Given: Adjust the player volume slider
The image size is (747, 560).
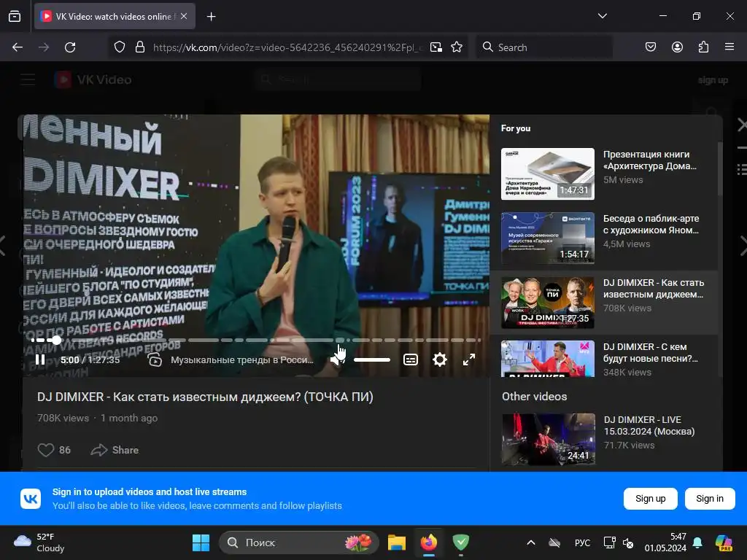Looking at the screenshot, I should pos(372,359).
